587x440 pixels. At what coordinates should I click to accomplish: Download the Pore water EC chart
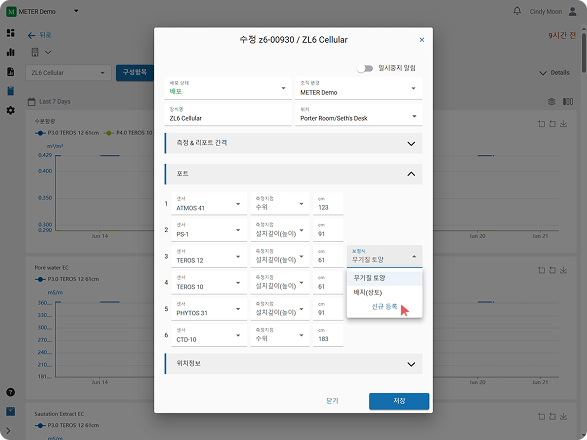point(563,270)
